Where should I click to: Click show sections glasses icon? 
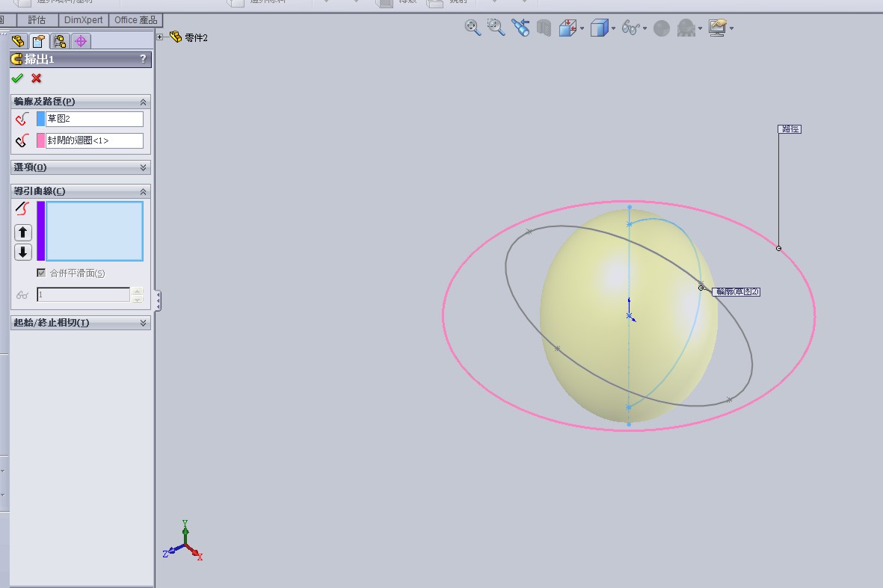(22, 295)
